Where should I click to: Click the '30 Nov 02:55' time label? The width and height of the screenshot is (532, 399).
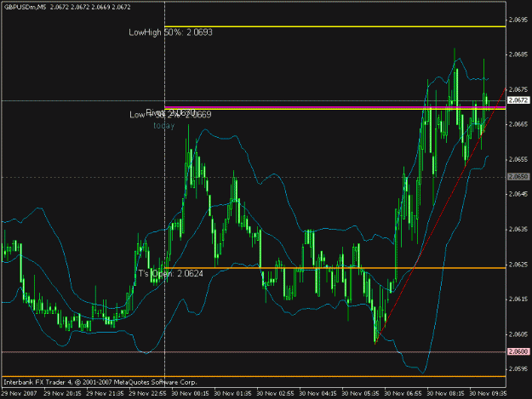[x=275, y=394]
